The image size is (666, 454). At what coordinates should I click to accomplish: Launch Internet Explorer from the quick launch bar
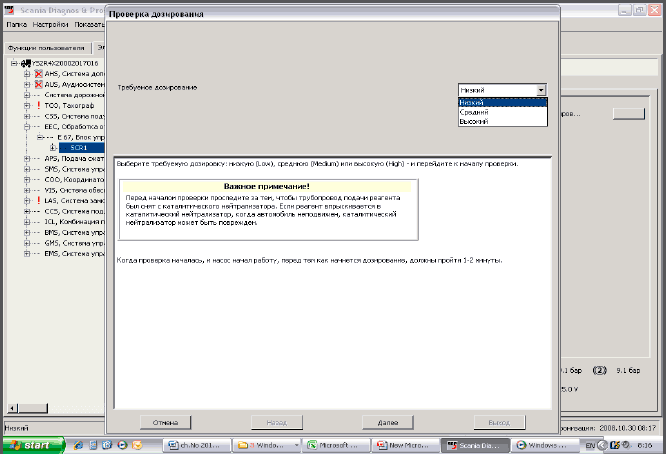[78, 445]
